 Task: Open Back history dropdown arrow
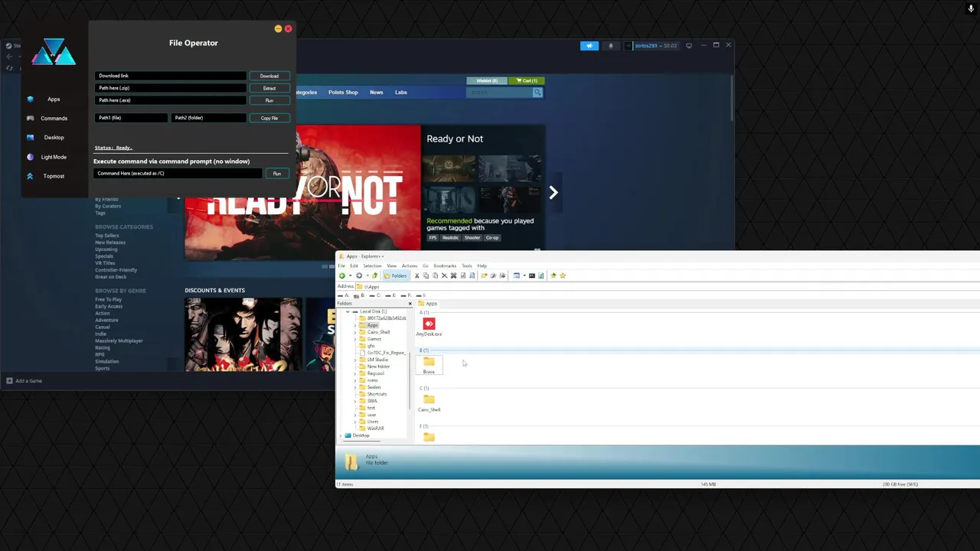[351, 275]
